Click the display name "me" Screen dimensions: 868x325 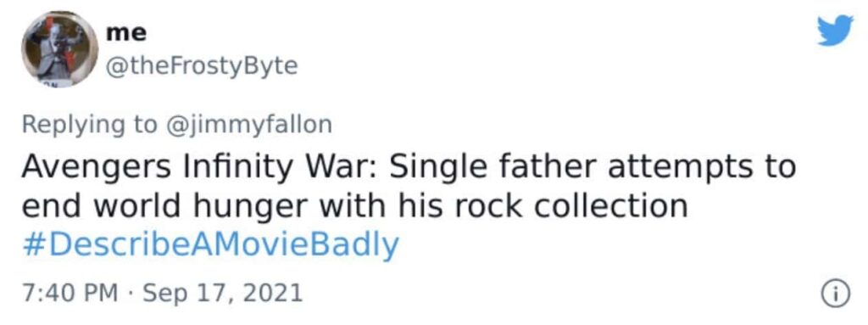[127, 33]
